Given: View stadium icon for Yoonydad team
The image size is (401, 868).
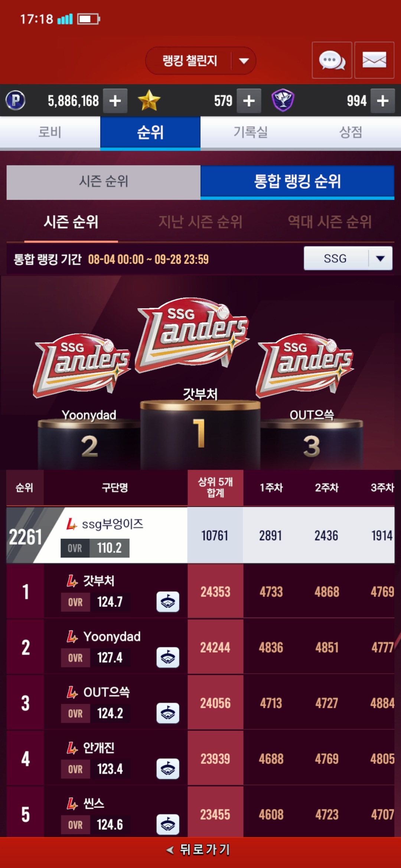Looking at the screenshot, I should click(168, 657).
